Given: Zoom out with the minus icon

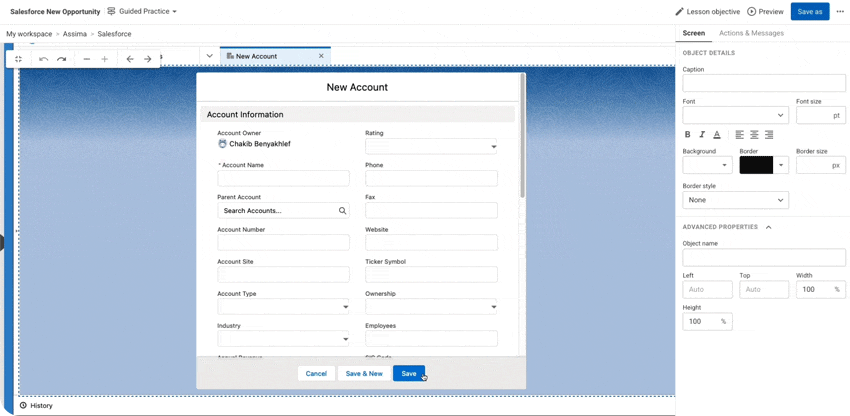Looking at the screenshot, I should pos(87,59).
